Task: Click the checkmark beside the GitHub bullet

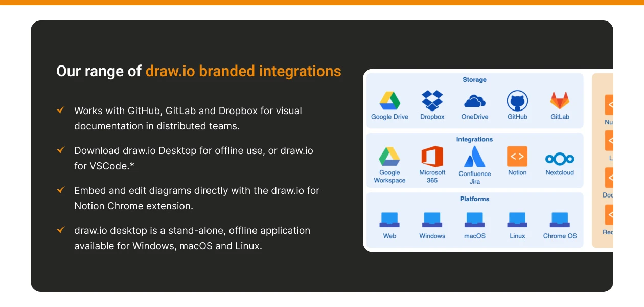Action: coord(61,110)
